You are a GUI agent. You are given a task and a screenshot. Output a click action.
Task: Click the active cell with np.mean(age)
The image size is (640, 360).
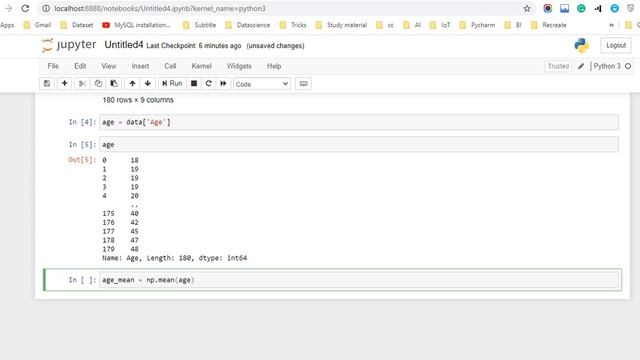[359, 280]
